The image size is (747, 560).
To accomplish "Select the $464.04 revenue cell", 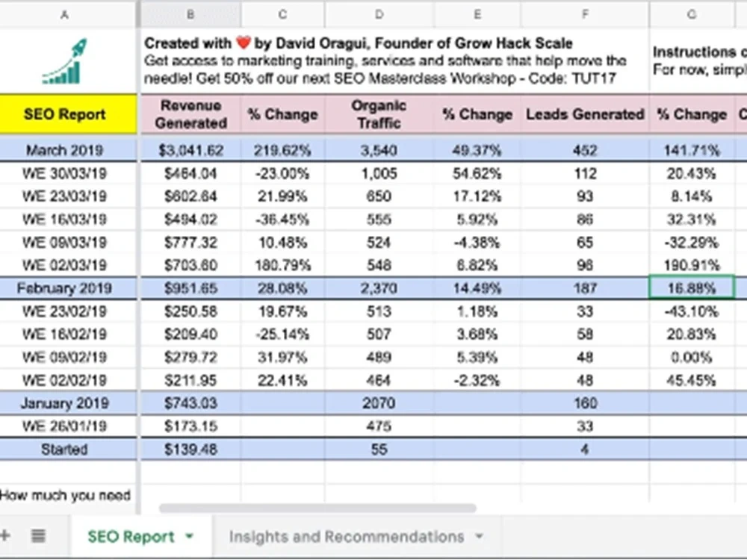I will 190,173.
